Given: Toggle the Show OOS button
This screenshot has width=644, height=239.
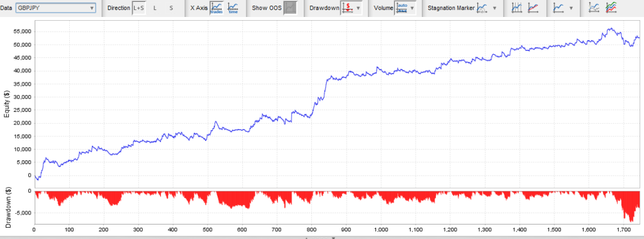Looking at the screenshot, I should [291, 8].
